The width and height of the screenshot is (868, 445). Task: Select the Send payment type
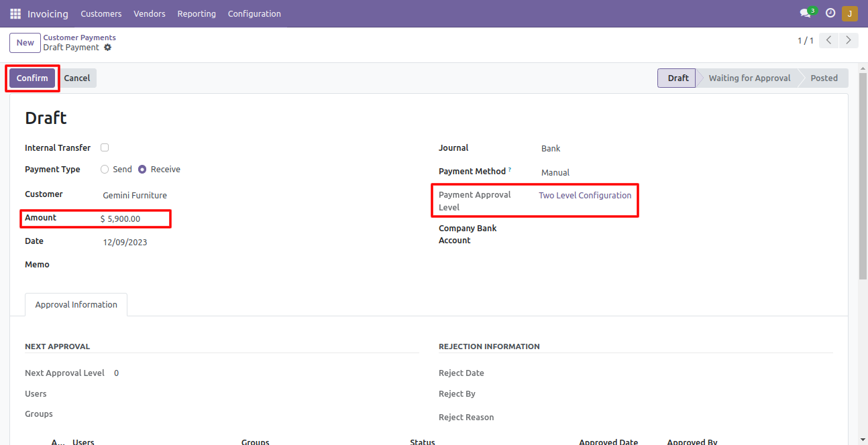tap(105, 170)
